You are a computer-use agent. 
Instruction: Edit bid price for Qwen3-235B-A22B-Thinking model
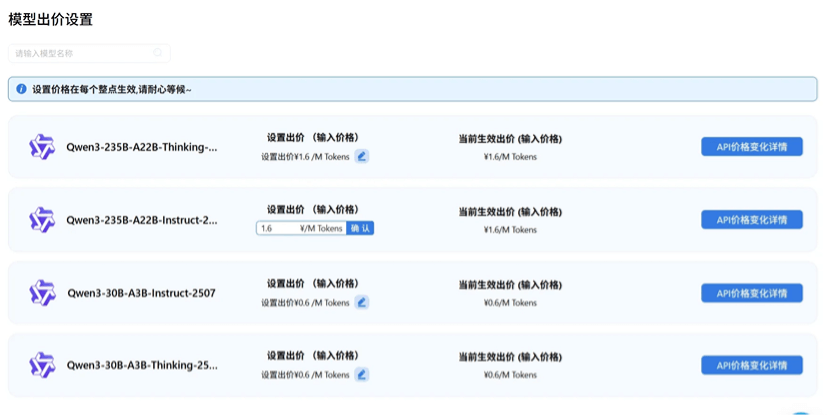coord(362,156)
